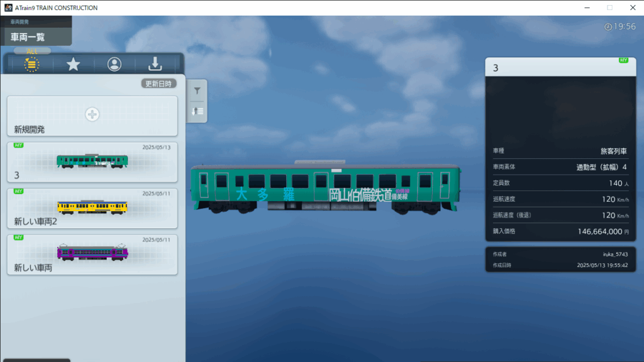The image size is (644, 362).
Task: Click the ATrain9 app icon in title bar
Action: click(x=8, y=8)
